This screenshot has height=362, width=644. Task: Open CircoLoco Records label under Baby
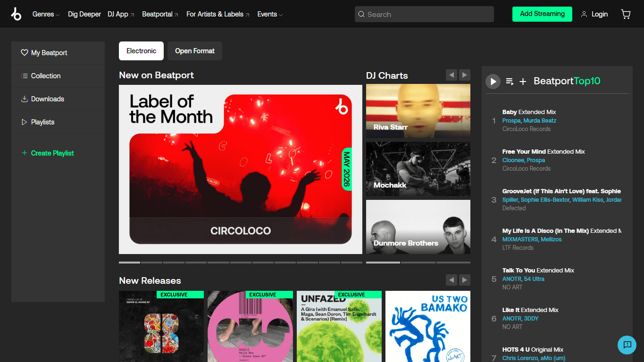tap(527, 129)
